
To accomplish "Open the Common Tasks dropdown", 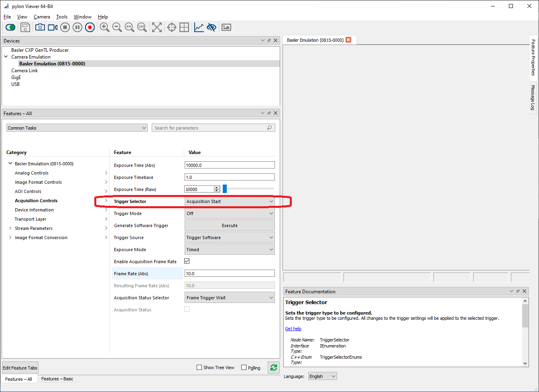I will click(x=77, y=128).
